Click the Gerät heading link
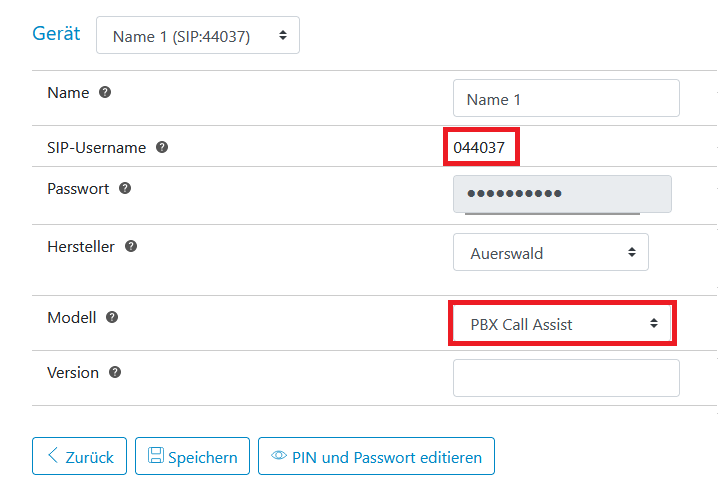 (x=56, y=33)
